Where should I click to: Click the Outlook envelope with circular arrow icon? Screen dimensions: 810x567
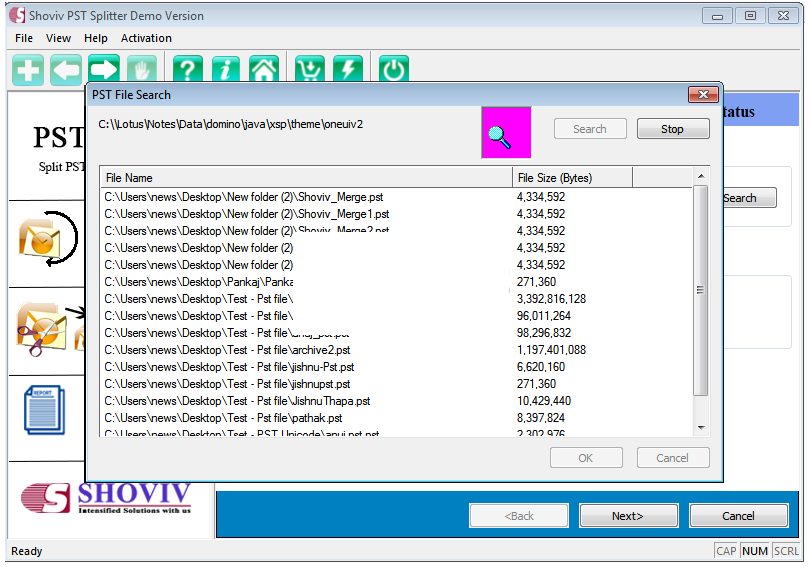(48, 239)
